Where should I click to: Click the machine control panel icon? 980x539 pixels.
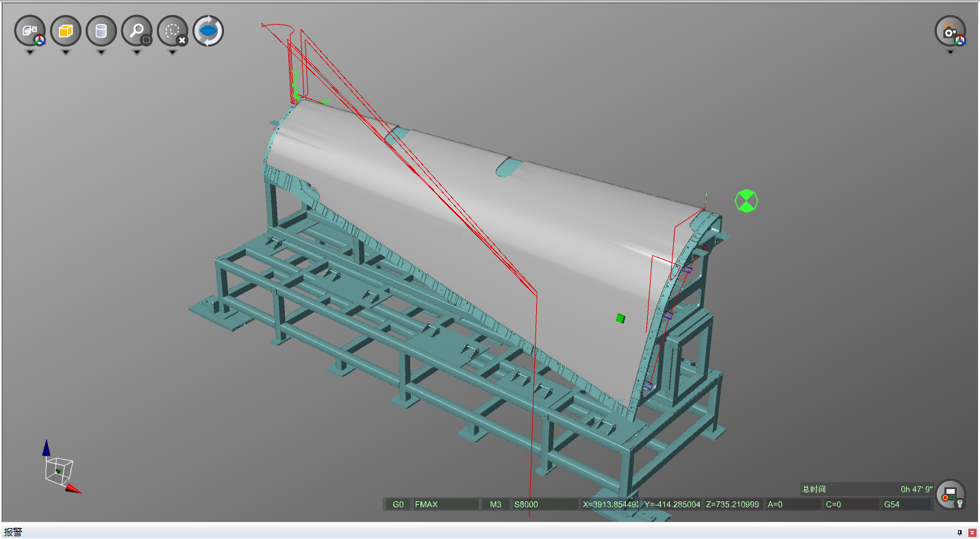[951, 494]
